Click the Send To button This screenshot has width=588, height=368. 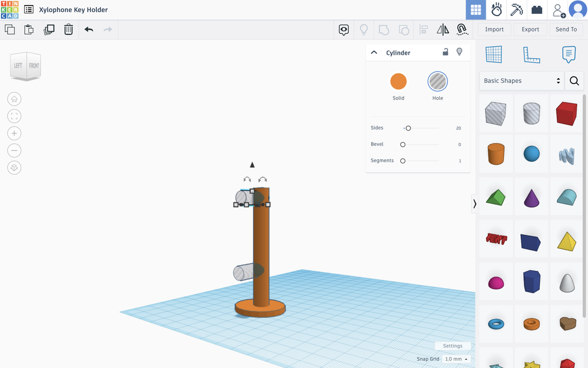566,29
